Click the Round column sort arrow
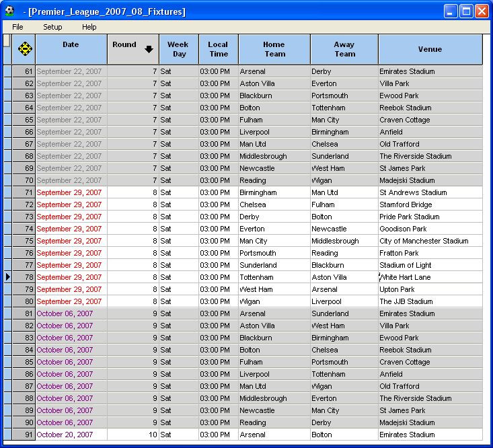 click(149, 49)
